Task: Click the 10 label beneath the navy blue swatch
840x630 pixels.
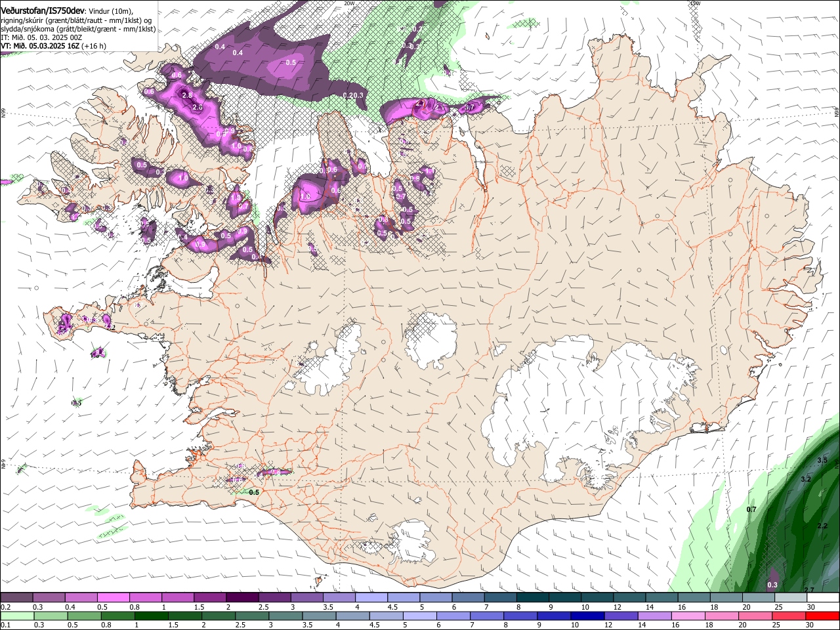Action: pyautogui.click(x=575, y=625)
